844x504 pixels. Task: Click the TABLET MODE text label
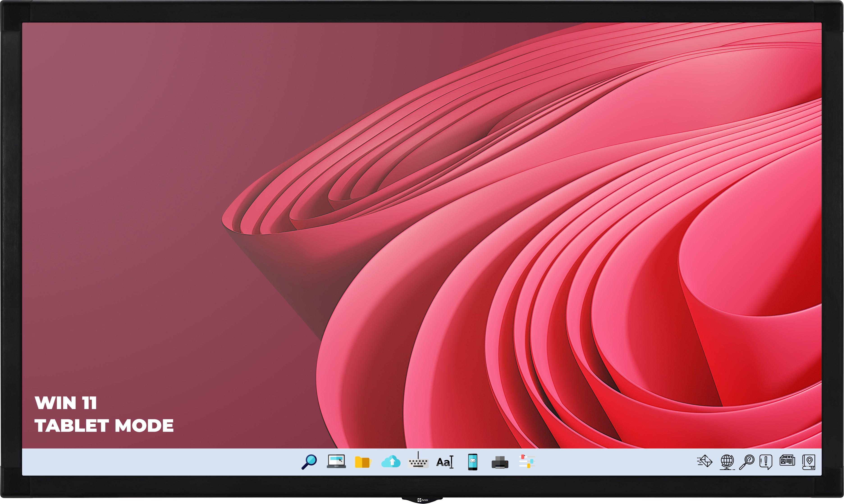click(104, 426)
